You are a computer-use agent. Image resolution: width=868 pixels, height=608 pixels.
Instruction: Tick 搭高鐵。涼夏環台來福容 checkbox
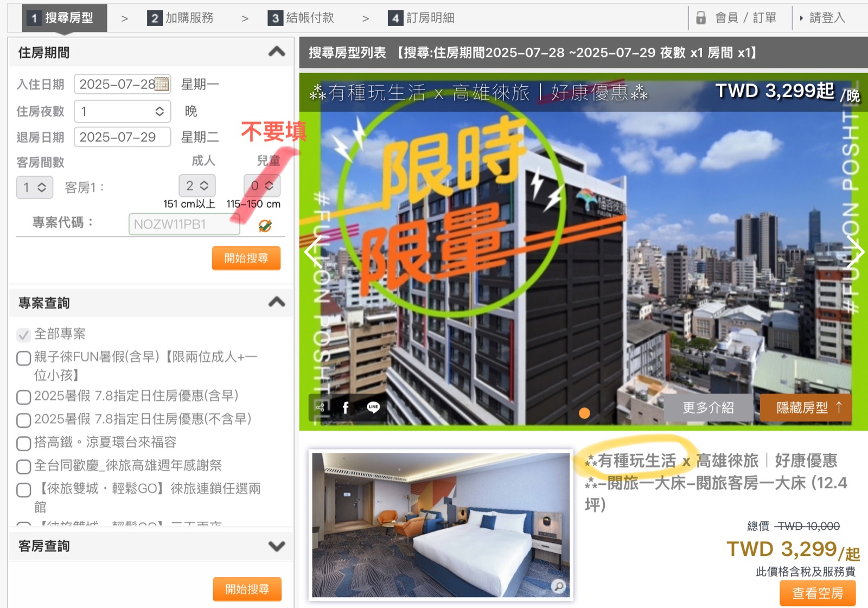(x=23, y=443)
